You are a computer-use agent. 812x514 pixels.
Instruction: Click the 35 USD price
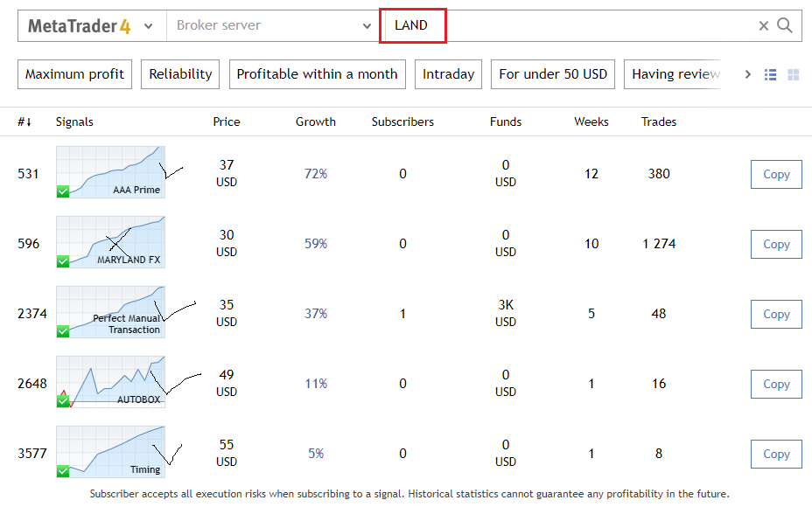coord(227,313)
